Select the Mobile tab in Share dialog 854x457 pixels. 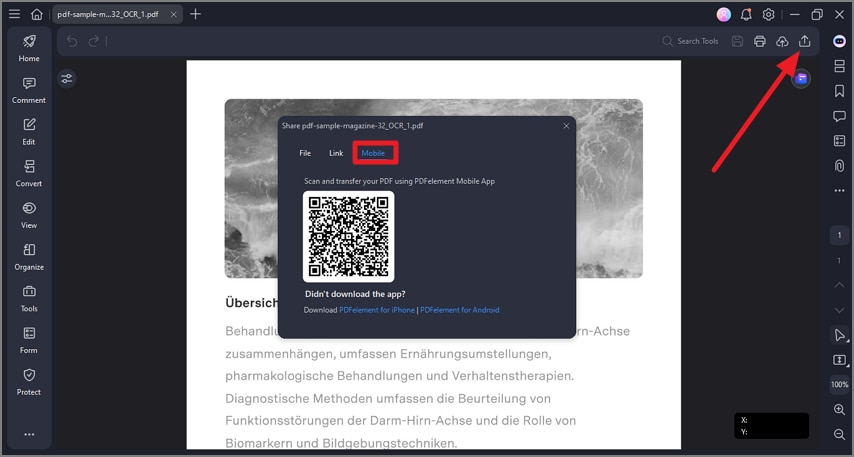[373, 153]
